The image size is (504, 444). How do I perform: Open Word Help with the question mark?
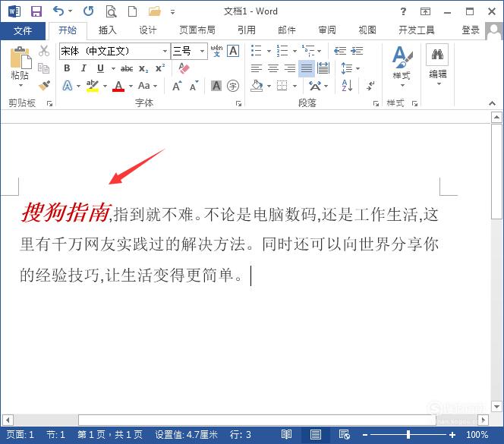(x=403, y=11)
